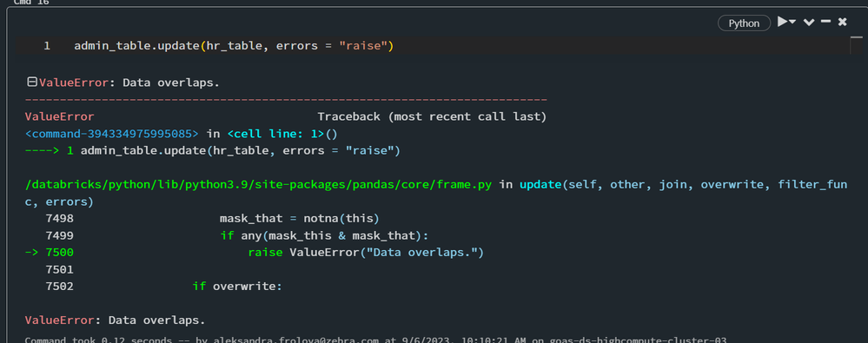Screen dimensions: 868x343
Task: Click the pandas frame.py file path
Action: tap(259, 184)
